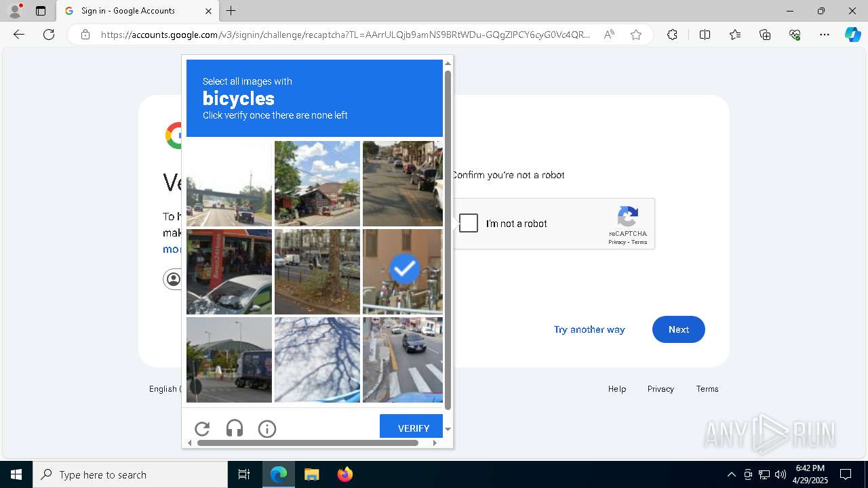The height and width of the screenshot is (488, 868).
Task: Click Try another way link
Action: point(589,329)
